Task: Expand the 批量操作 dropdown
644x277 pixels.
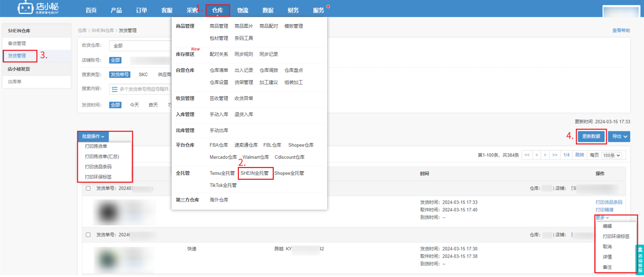Action: [93, 136]
